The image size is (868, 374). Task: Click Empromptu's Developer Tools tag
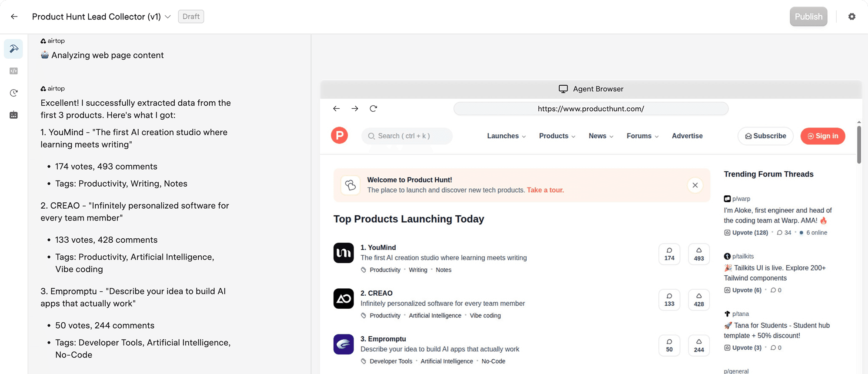(391, 361)
